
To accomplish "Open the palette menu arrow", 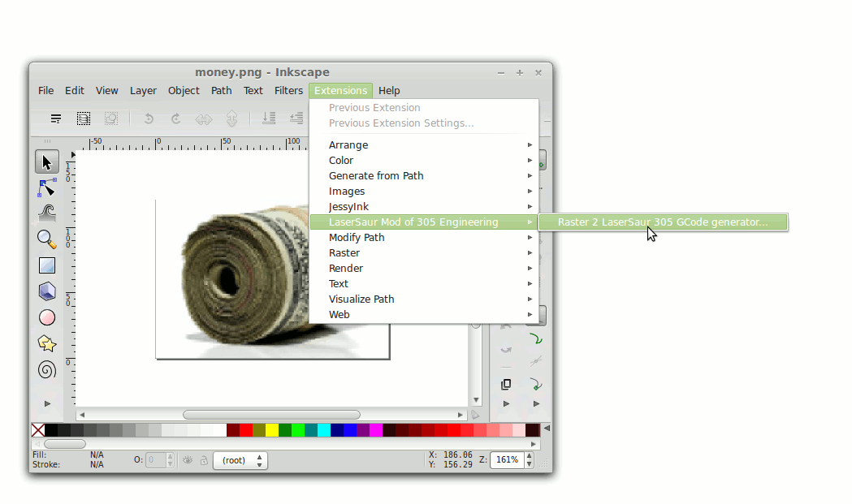I will (547, 429).
